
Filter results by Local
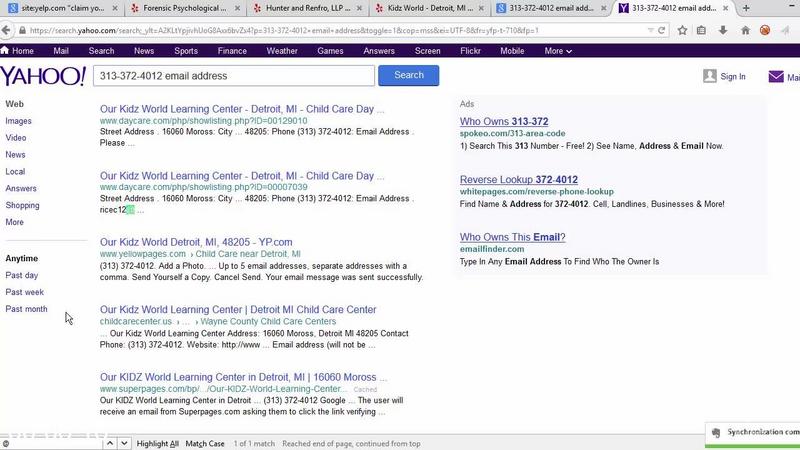(15, 171)
